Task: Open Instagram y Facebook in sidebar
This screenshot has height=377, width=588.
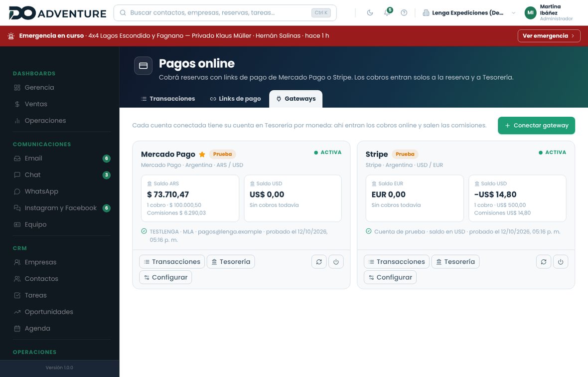Action: point(61,208)
